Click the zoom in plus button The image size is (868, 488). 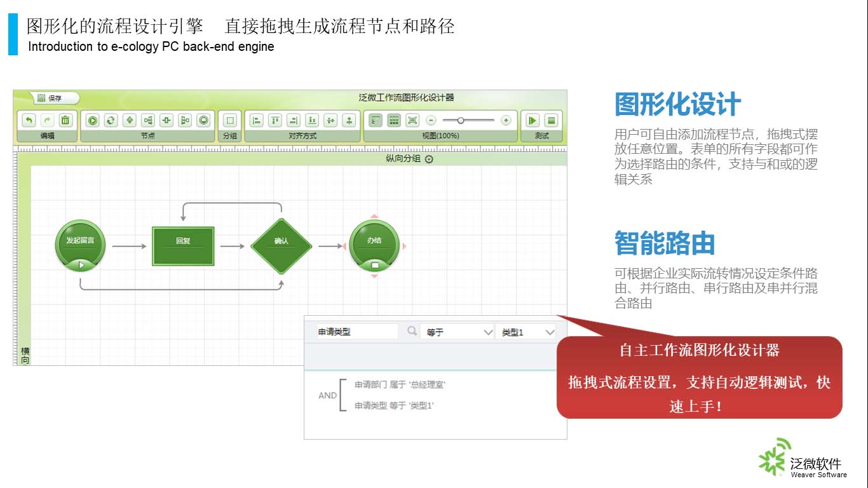[x=506, y=120]
